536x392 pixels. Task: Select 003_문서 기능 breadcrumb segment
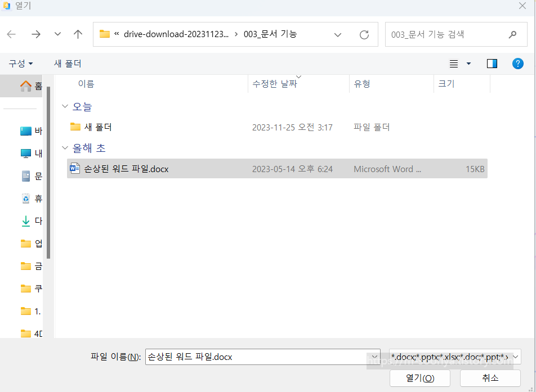click(x=270, y=34)
